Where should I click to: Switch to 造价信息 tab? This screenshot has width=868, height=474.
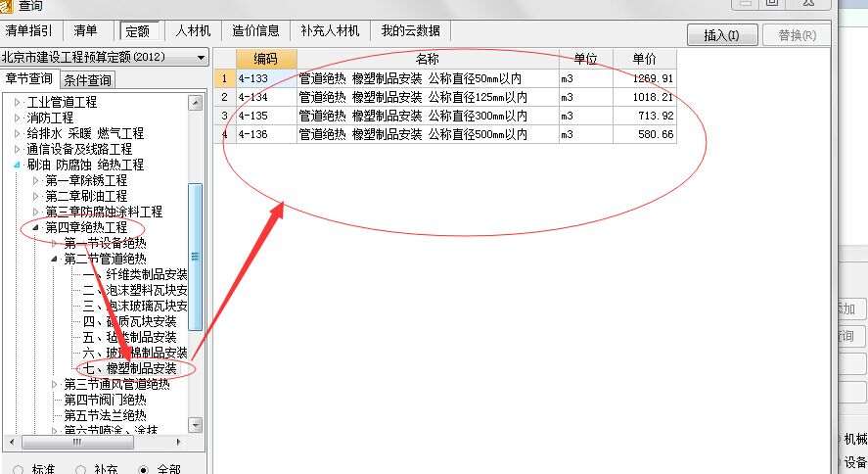(255, 30)
